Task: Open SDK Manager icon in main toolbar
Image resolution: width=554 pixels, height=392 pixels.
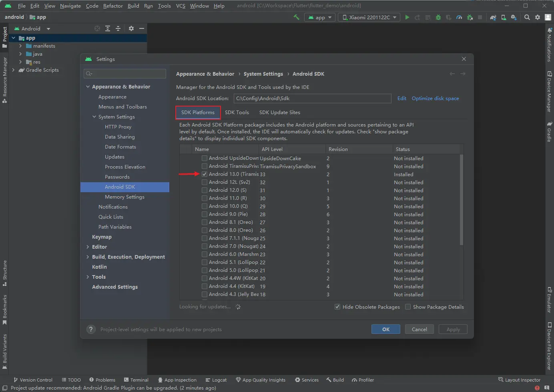Action: [514, 17]
